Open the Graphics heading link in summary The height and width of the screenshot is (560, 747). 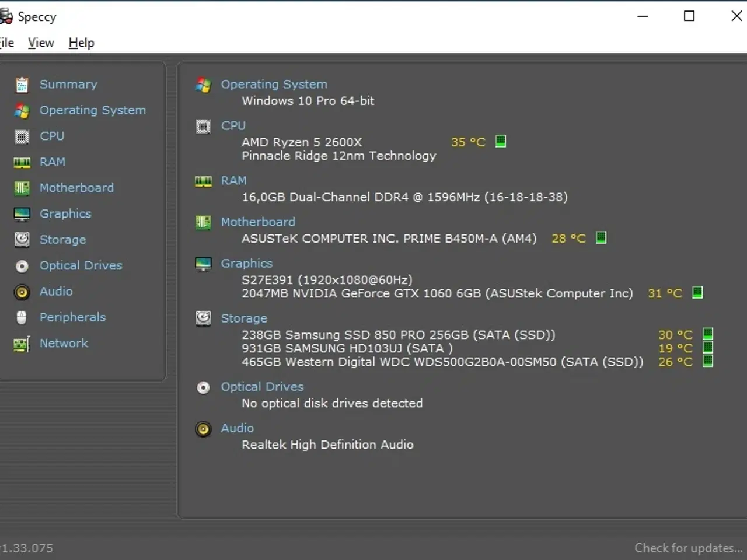point(246,263)
